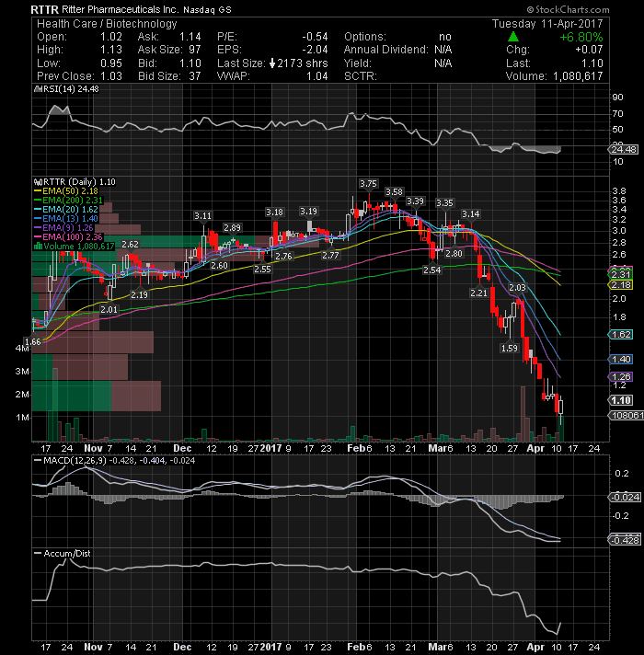Click the 2.21 price label
Viewport: 644px width, 655px height.
[x=478, y=293]
